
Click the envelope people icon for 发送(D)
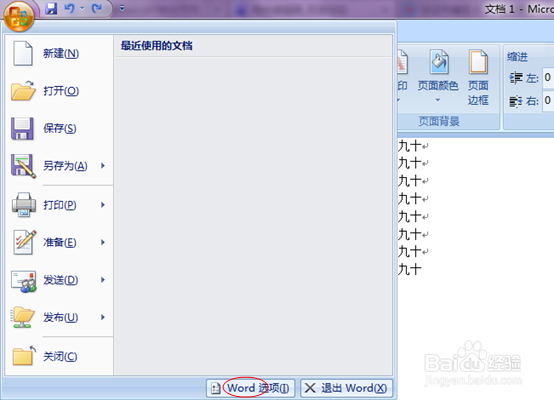(x=23, y=281)
